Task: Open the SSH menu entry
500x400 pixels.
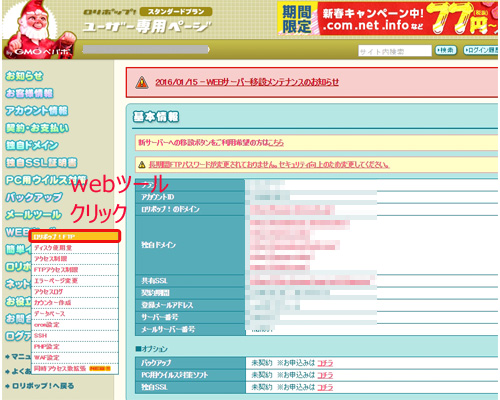Action: coord(75,335)
